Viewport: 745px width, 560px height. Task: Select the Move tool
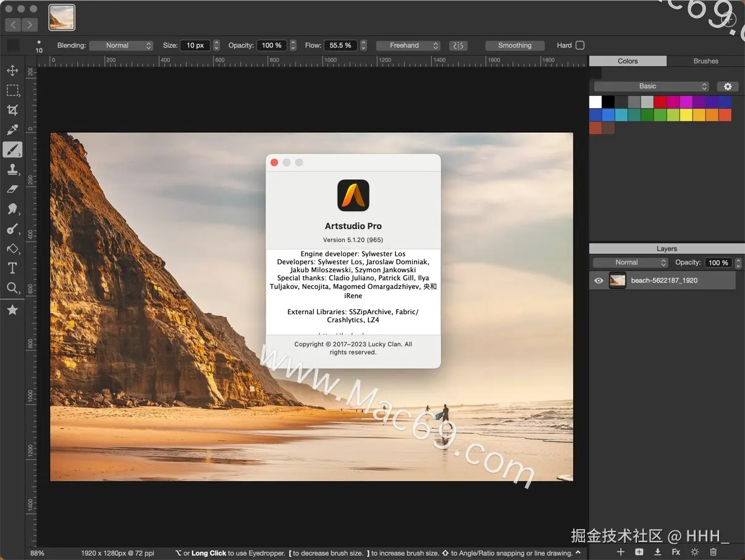pyautogui.click(x=12, y=70)
